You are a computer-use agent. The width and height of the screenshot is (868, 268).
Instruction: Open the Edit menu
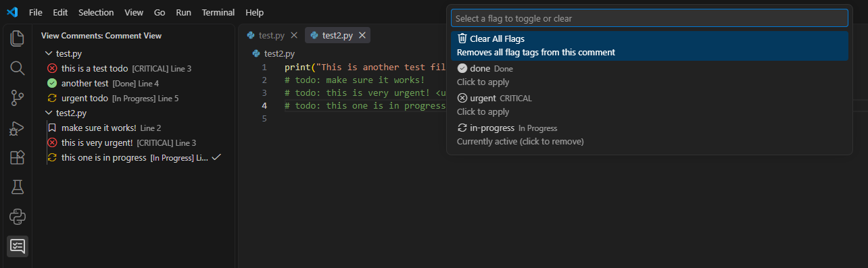[60, 12]
